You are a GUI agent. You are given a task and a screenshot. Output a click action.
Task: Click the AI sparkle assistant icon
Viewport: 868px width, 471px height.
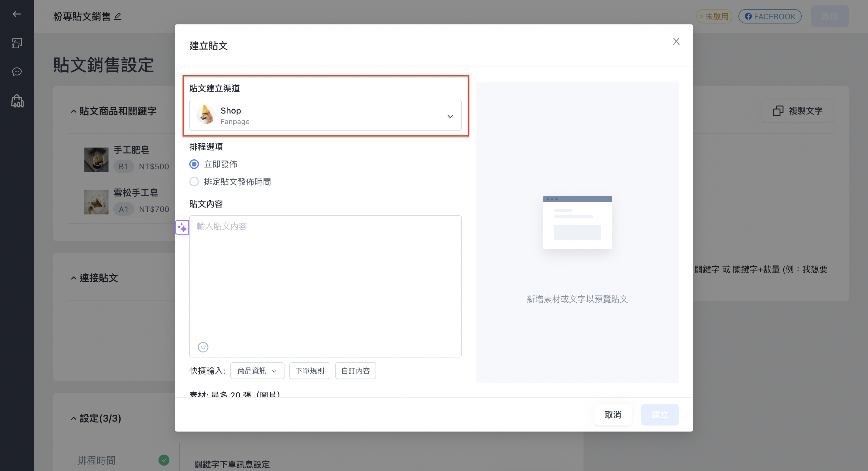(x=182, y=228)
